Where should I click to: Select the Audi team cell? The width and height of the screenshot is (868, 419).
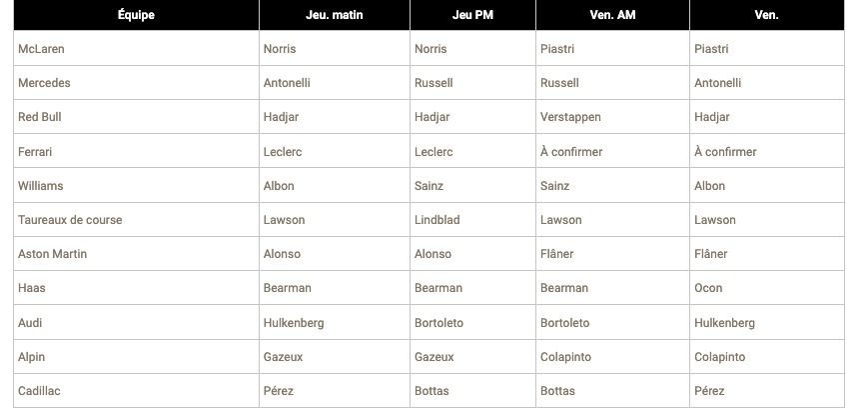(x=30, y=323)
